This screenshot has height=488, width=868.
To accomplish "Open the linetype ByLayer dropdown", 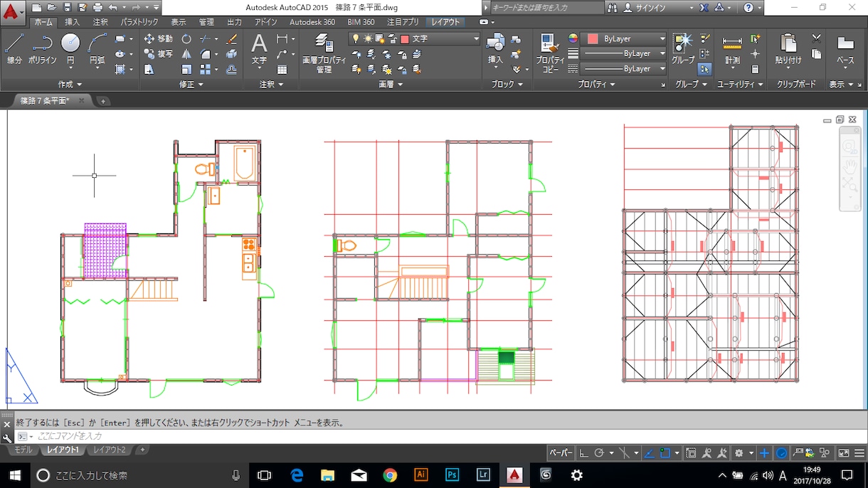I will point(625,69).
